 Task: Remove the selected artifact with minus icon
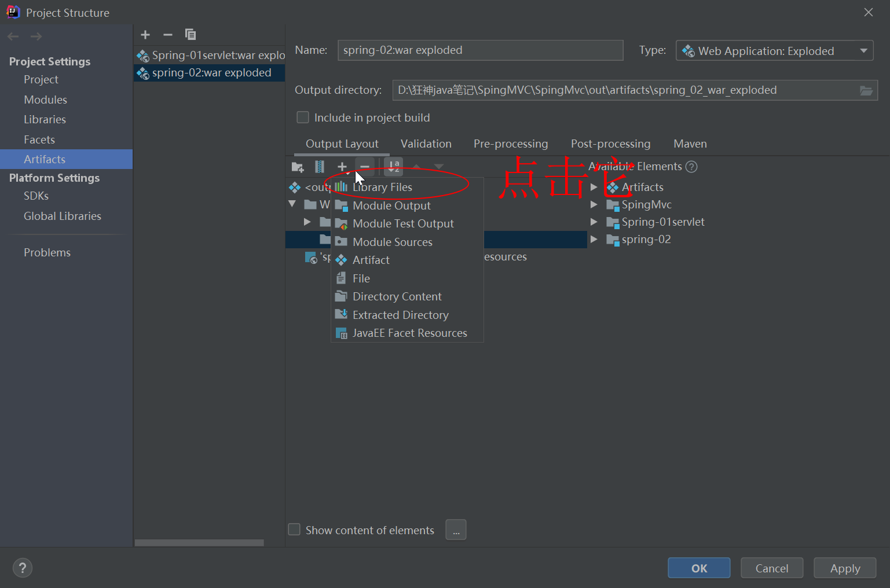(168, 35)
